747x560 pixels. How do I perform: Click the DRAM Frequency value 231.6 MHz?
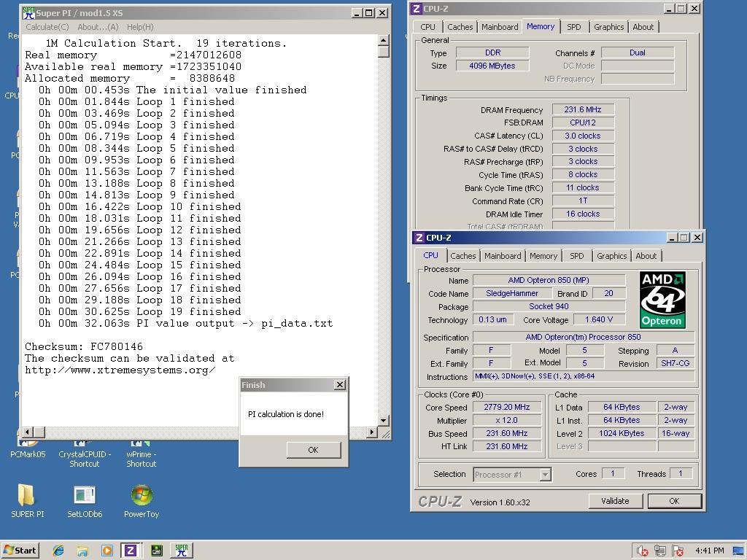(583, 109)
